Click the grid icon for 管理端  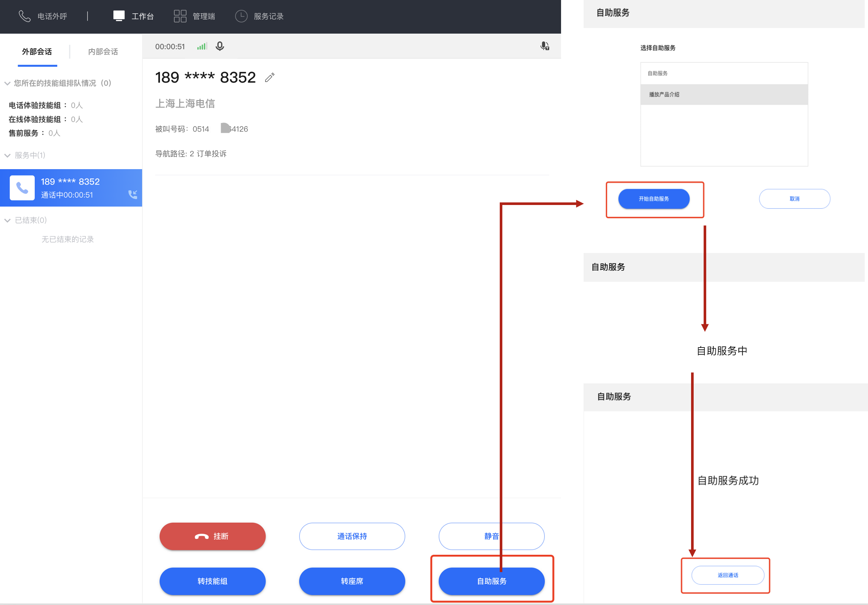pos(180,16)
